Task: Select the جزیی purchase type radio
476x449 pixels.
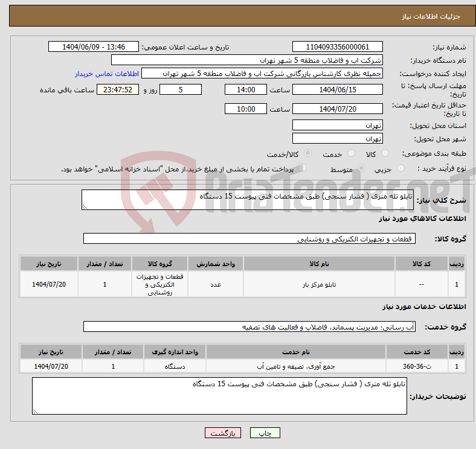Action: click(x=400, y=168)
